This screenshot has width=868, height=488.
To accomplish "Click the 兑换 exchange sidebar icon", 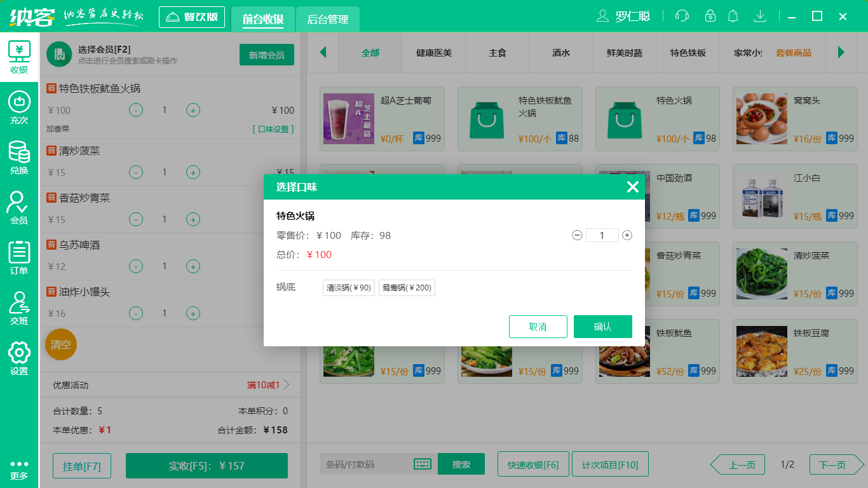I will [x=19, y=156].
